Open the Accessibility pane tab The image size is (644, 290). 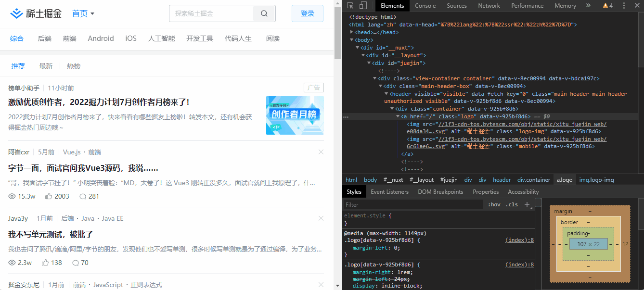click(x=523, y=192)
